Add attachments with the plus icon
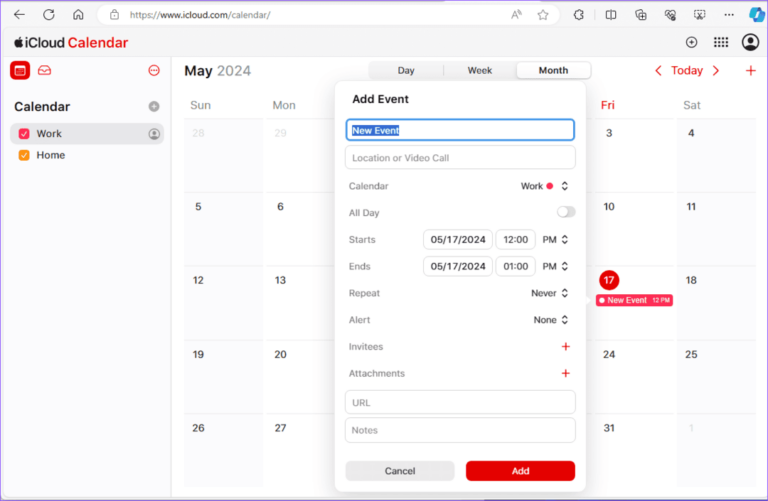The image size is (768, 501). [565, 373]
